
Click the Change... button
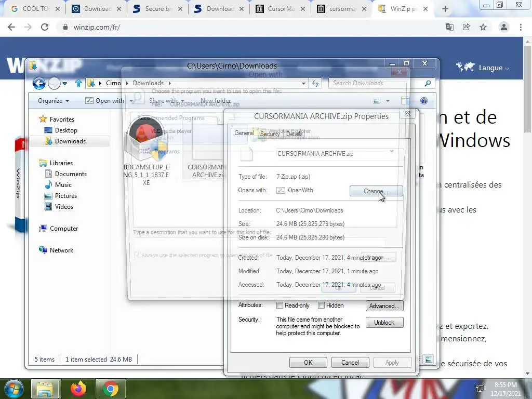[x=376, y=191]
